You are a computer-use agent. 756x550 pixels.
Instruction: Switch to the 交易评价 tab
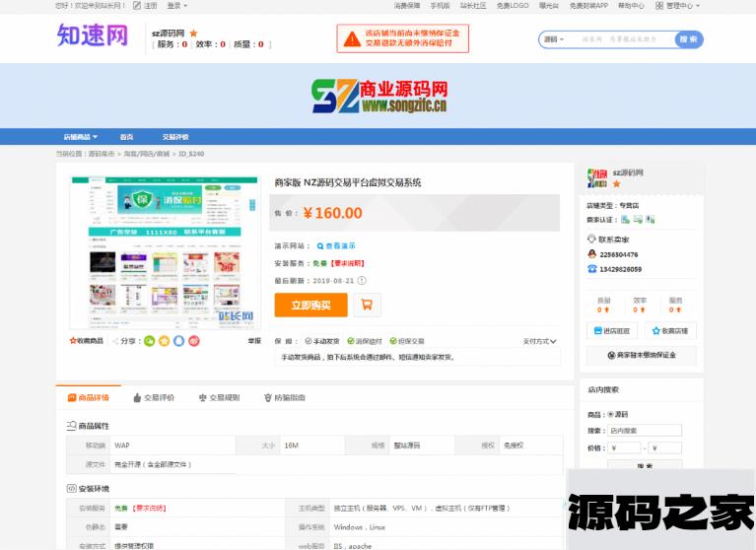(x=154, y=397)
